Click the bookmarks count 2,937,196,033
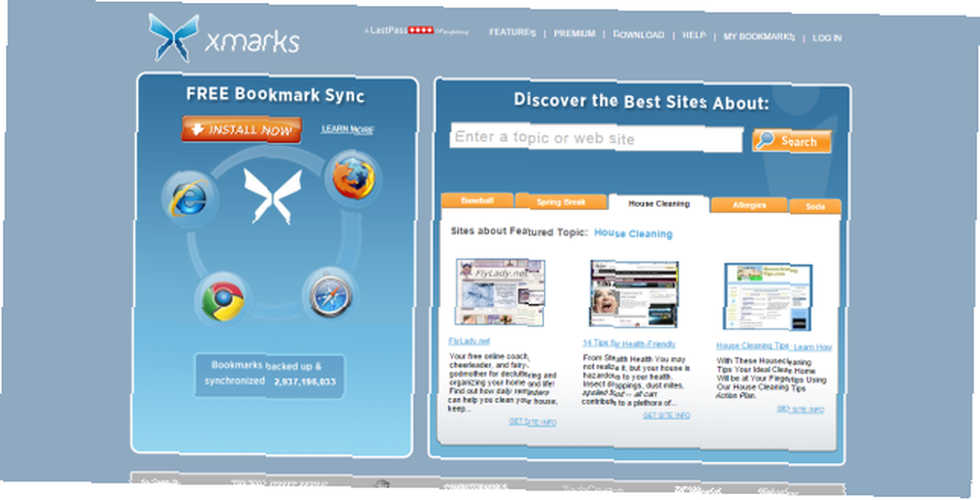The height and width of the screenshot is (500, 980). (x=305, y=381)
